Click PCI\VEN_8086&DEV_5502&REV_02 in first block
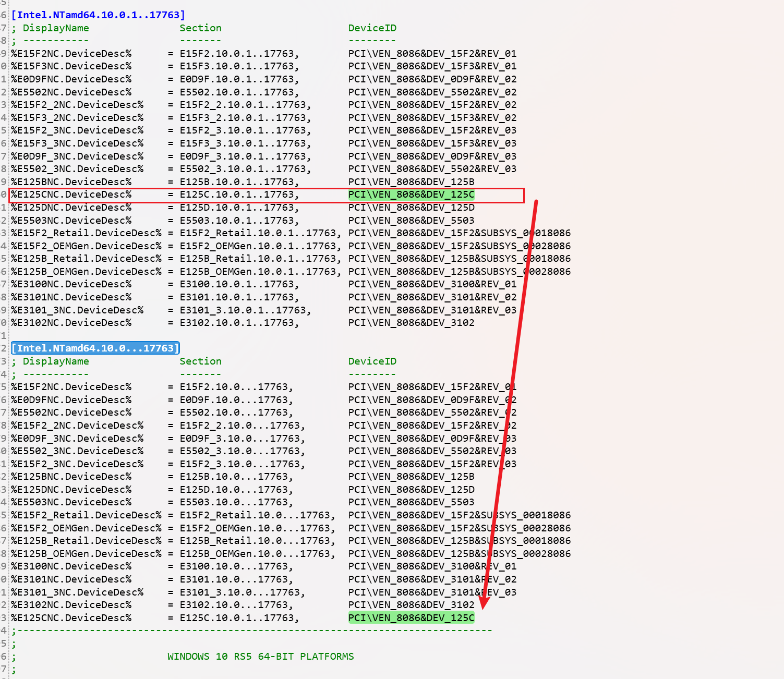 432,92
